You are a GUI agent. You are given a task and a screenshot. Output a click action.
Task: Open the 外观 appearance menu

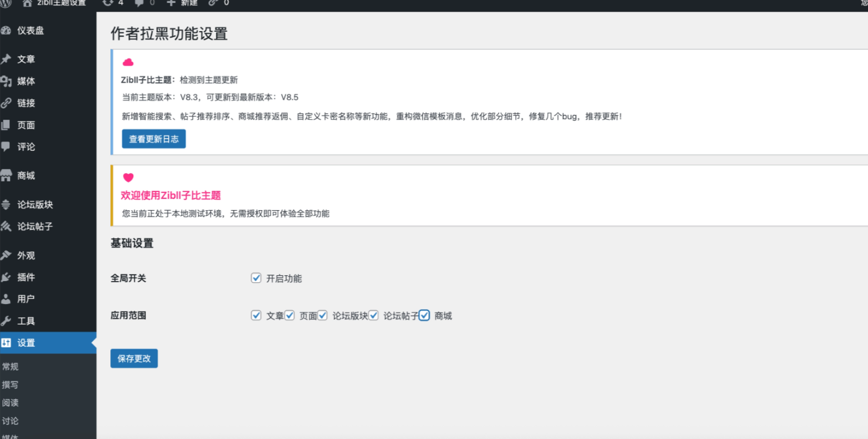26,255
